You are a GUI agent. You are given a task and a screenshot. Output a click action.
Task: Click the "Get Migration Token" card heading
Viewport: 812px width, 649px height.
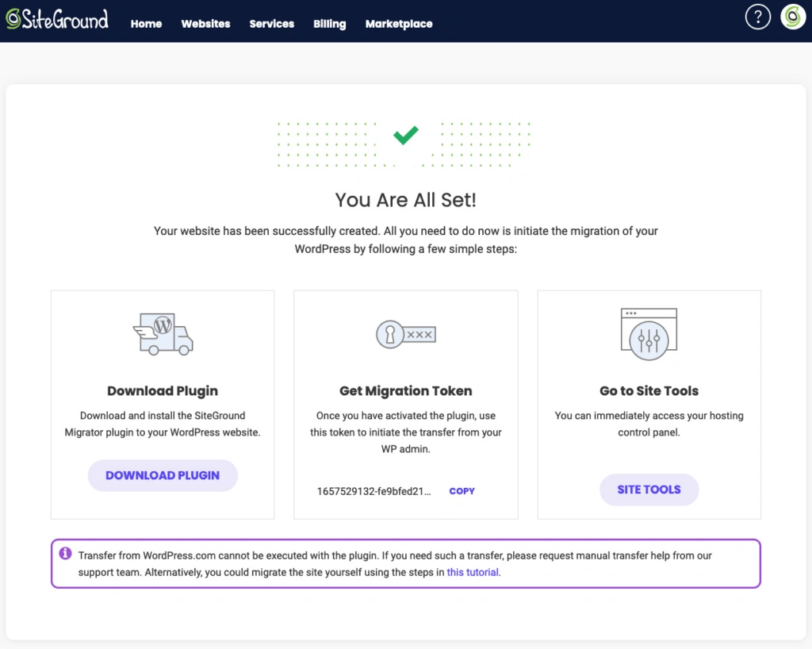(405, 391)
